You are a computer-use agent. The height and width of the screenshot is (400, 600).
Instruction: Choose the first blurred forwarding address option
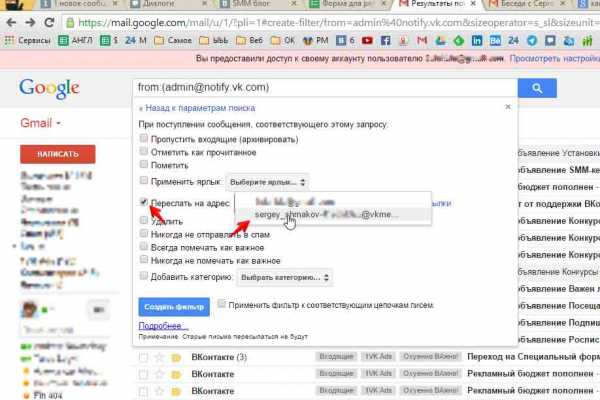pyautogui.click(x=333, y=201)
